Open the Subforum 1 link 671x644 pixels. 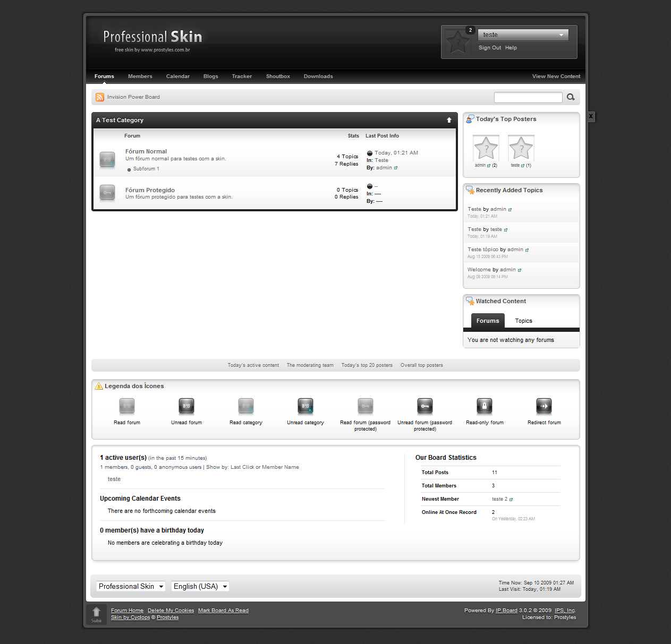pos(146,169)
